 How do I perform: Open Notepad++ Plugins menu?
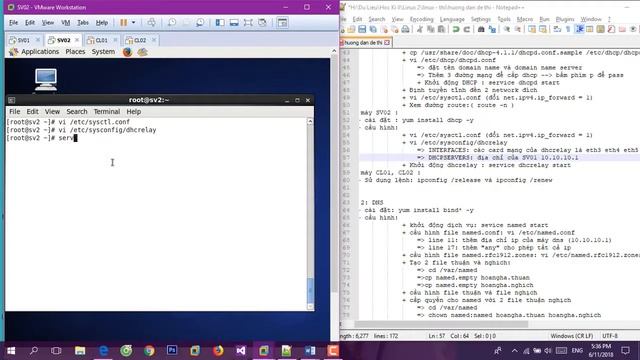[565, 19]
